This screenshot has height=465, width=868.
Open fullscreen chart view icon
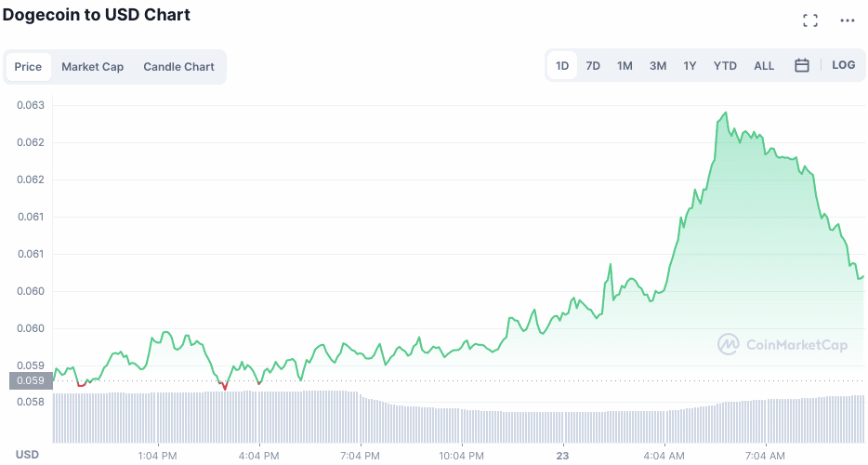[809, 20]
